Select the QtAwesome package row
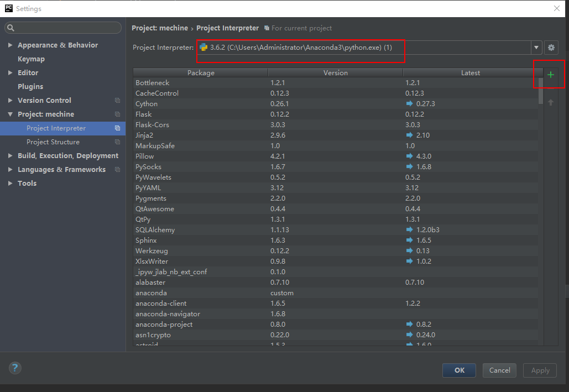 [x=336, y=209]
